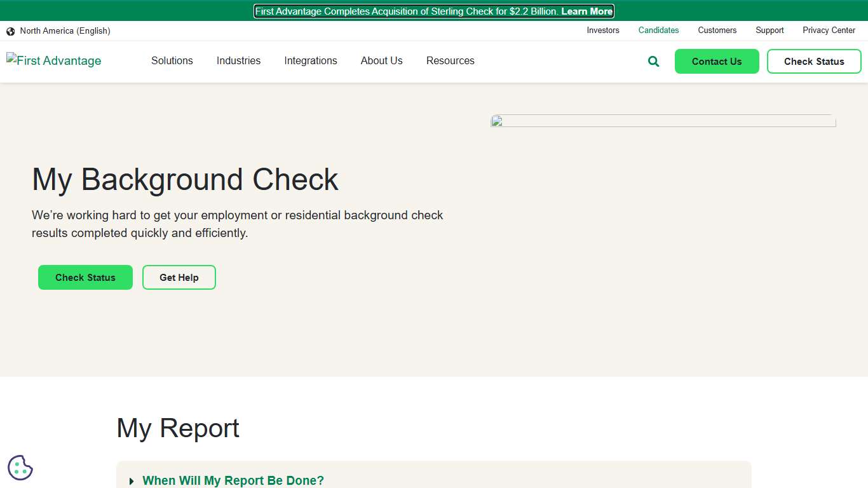The image size is (868, 488).
Task: Click the Contact Us button
Action: (717, 61)
